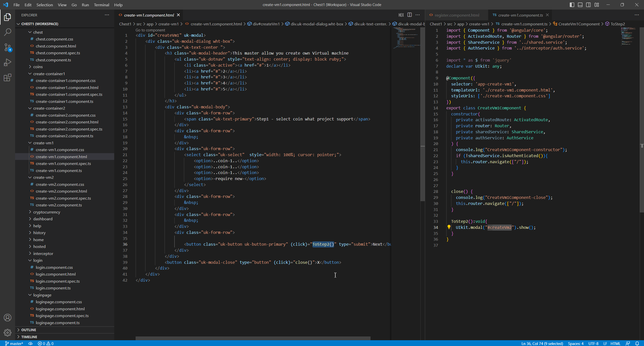Viewport: 644px width, 346px height.
Task: Open the Accounts menu icon
Action: point(8,318)
